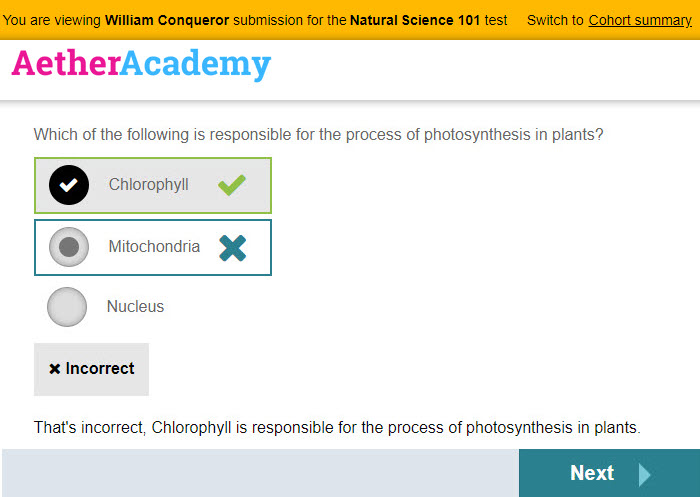
Task: Open the Cohort summary link
Action: 640,20
